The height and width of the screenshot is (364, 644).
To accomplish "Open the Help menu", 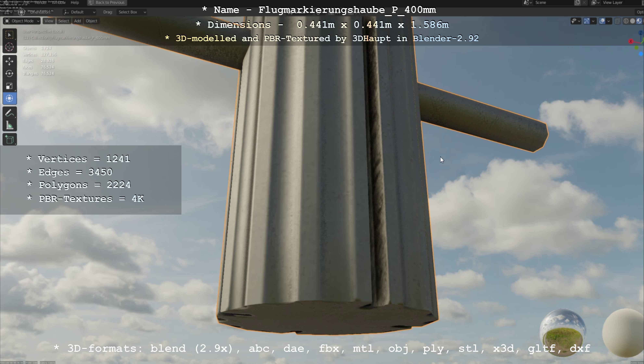I will (75, 2).
